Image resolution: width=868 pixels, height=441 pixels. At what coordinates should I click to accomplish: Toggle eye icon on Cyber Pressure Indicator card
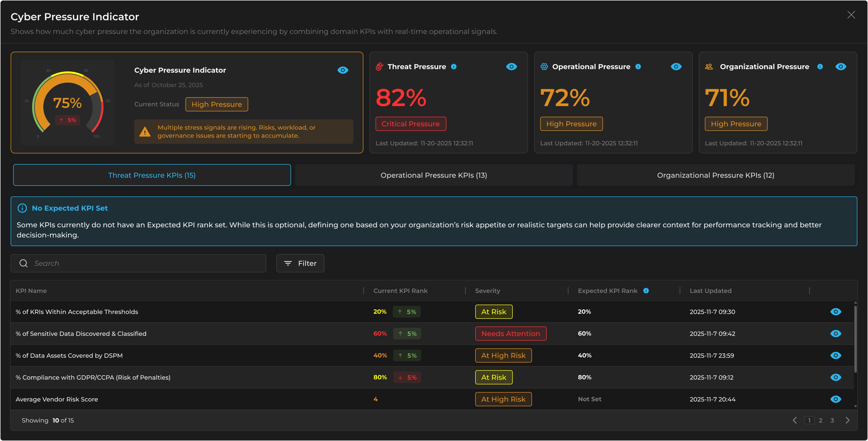click(x=343, y=70)
